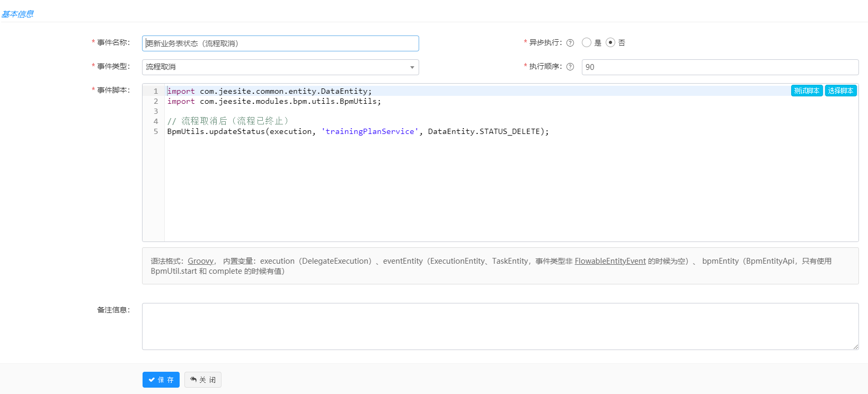The width and height of the screenshot is (868, 394).
Task: Select the 否 radio for async execution
Action: [x=610, y=42]
